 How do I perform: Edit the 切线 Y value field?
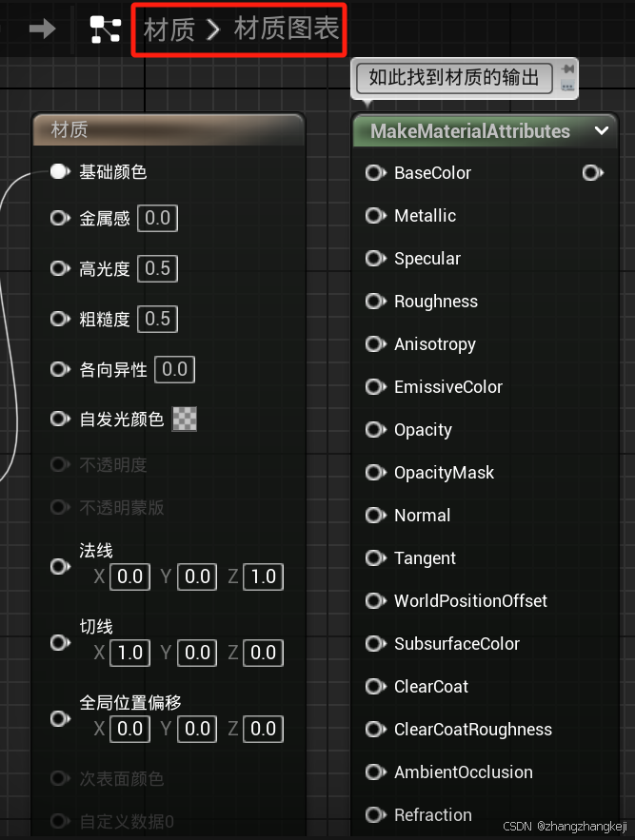coord(197,653)
